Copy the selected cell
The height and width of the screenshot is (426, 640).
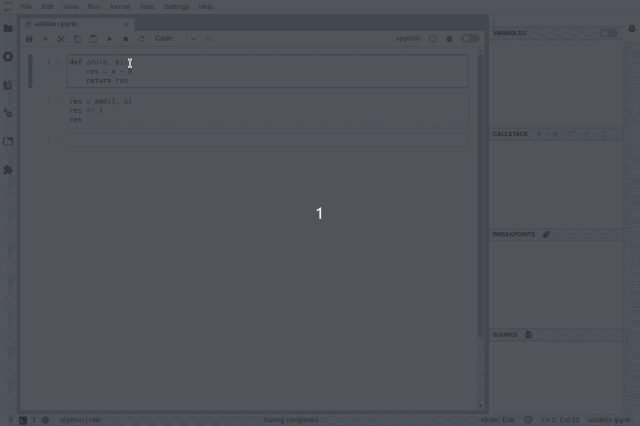(77, 39)
